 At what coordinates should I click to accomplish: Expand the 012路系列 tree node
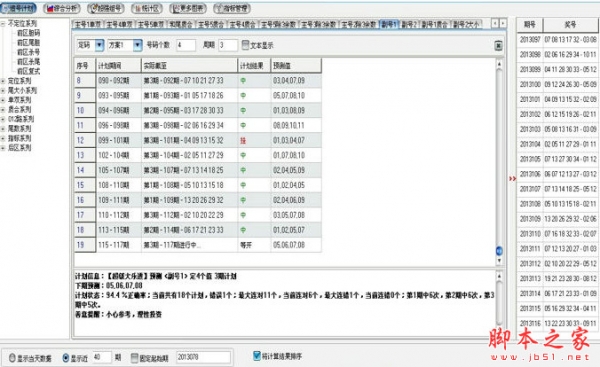(3, 119)
